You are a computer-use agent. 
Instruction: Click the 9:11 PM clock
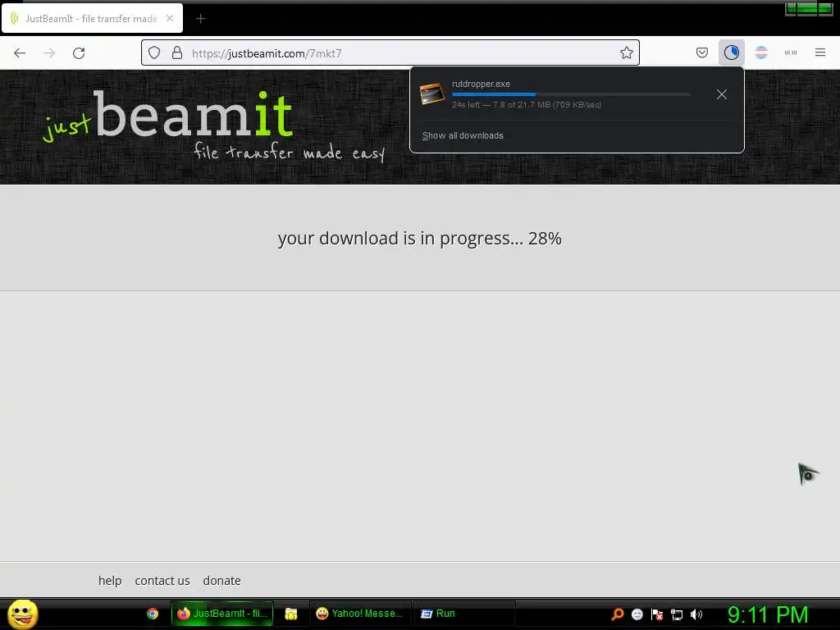click(x=768, y=615)
